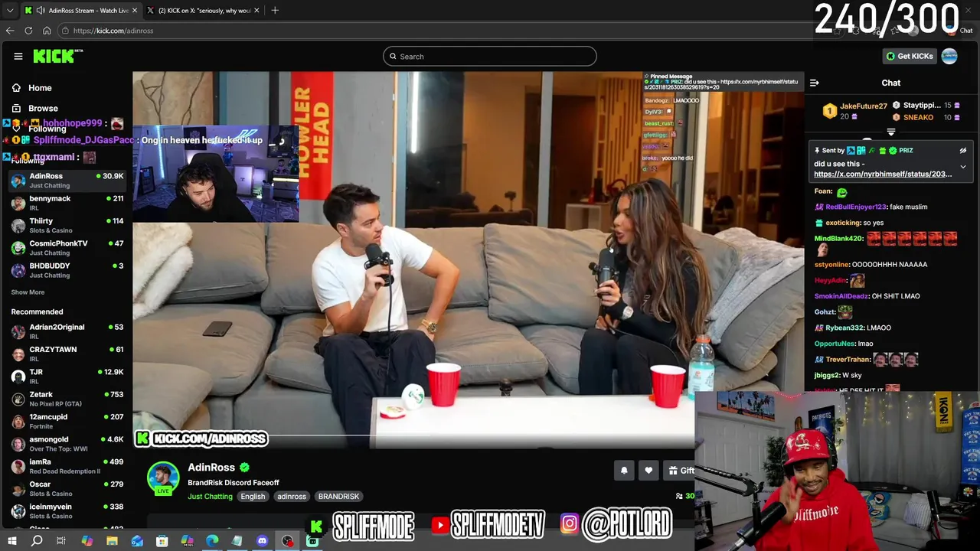
Task: Open recommended channel TJR
Action: tap(67, 377)
